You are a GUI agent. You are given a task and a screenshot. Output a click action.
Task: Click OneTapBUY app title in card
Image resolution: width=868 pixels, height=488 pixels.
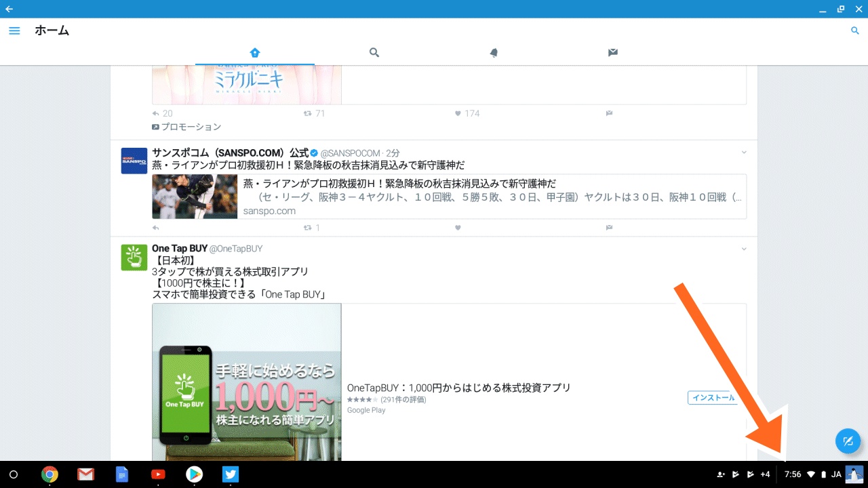[458, 388]
